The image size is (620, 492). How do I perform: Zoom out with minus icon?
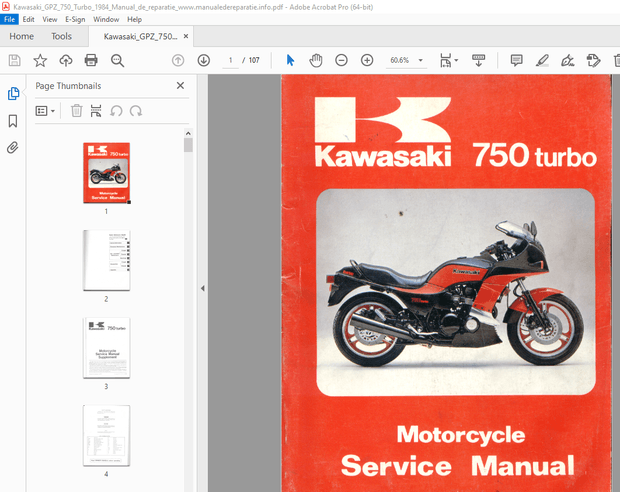coord(341,61)
